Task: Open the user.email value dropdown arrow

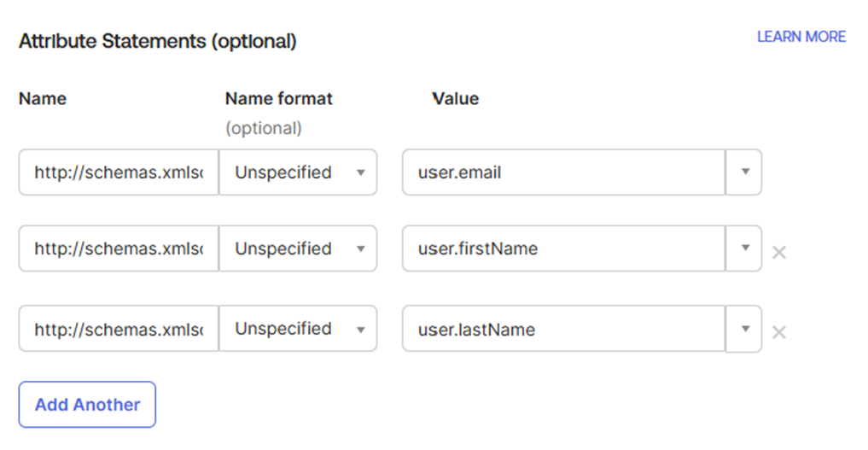Action: pyautogui.click(x=744, y=172)
